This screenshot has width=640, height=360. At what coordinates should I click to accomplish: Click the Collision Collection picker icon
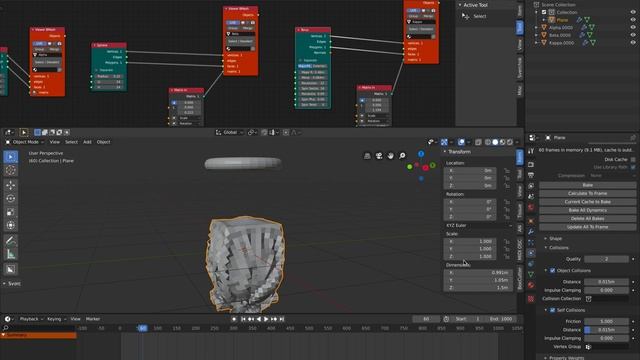(x=589, y=299)
